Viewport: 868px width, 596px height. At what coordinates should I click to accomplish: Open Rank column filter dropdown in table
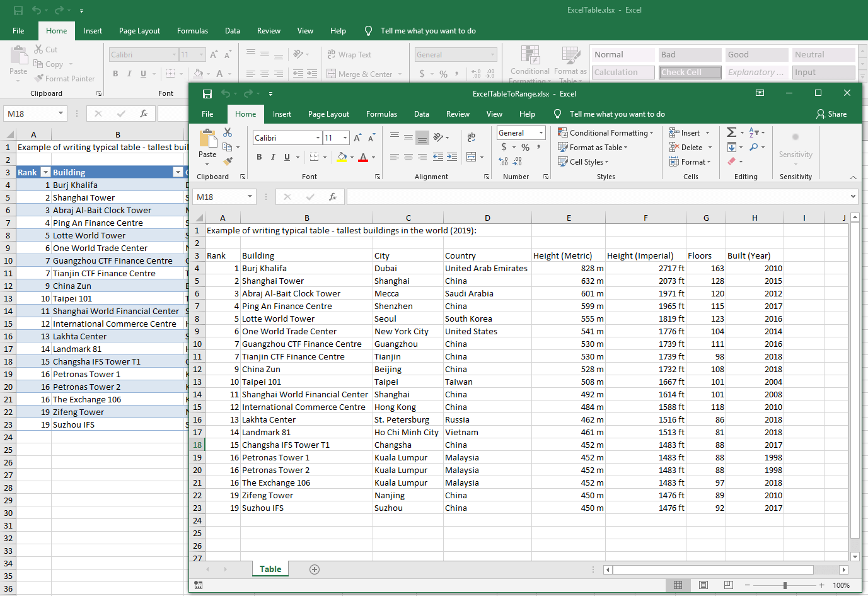click(x=45, y=172)
